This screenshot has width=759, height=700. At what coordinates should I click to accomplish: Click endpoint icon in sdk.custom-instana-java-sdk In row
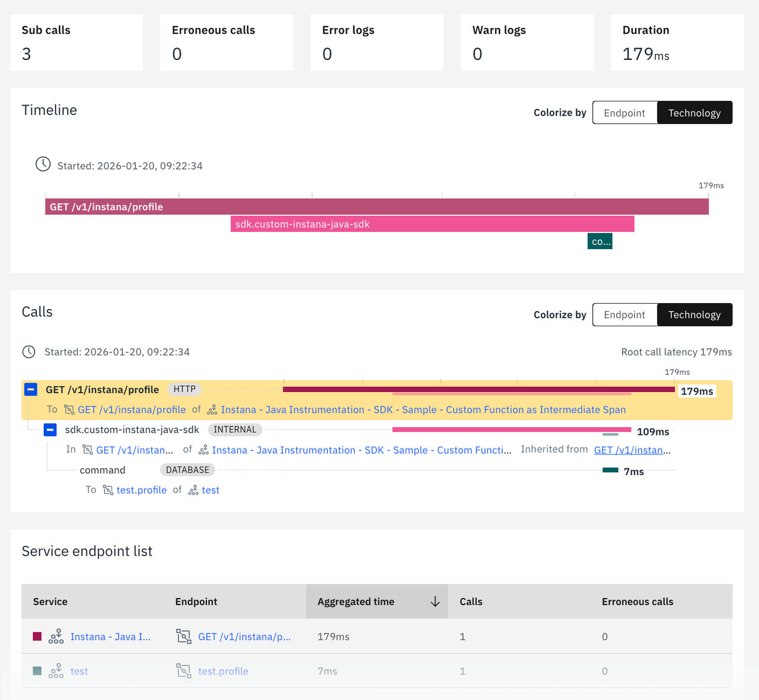point(88,450)
